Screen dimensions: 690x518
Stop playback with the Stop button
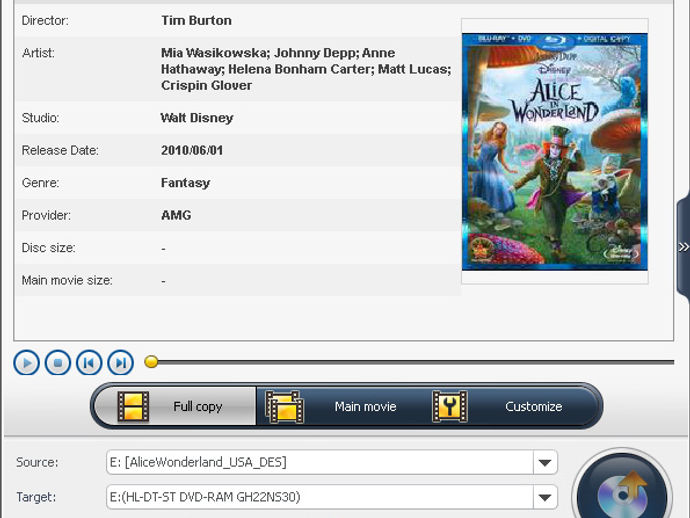point(58,363)
